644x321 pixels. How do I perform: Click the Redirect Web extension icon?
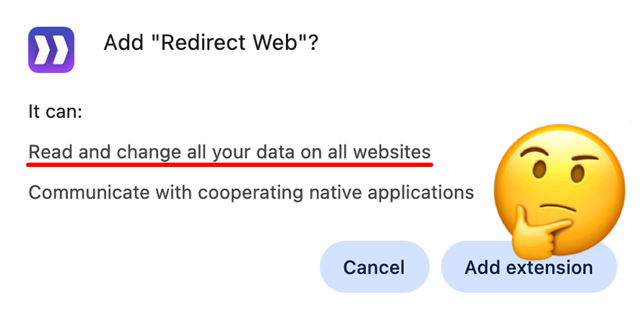point(52,50)
